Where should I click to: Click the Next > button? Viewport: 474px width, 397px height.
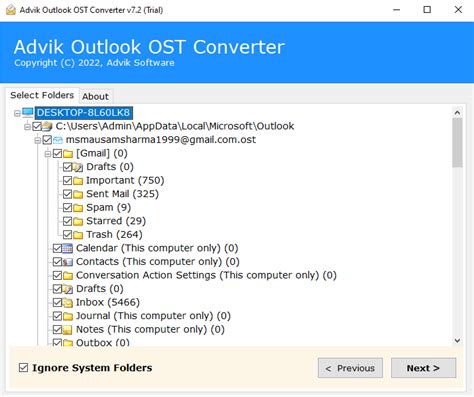pos(423,368)
